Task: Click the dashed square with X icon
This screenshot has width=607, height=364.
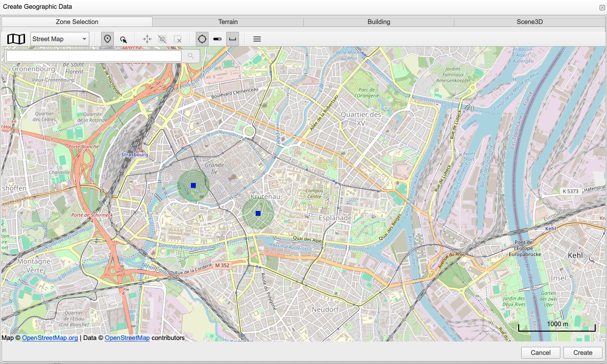Action: tap(178, 39)
